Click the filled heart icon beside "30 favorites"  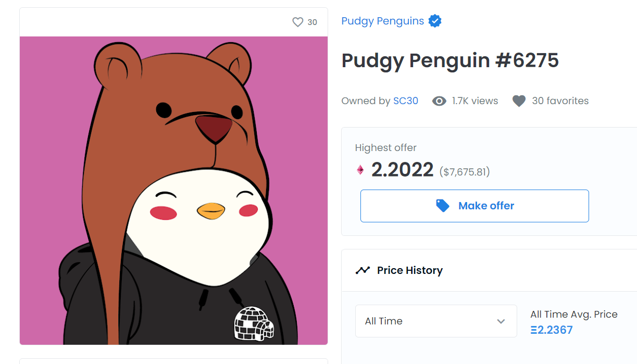tap(519, 101)
